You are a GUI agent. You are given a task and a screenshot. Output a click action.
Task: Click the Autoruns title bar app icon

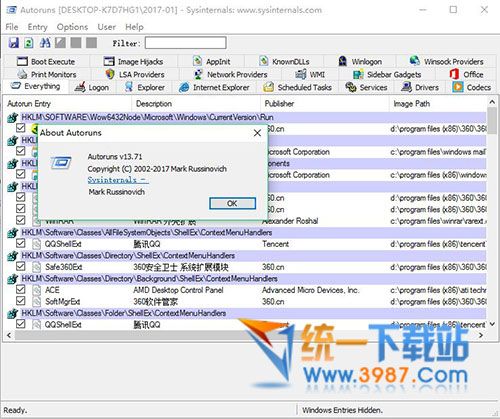pos(11,10)
